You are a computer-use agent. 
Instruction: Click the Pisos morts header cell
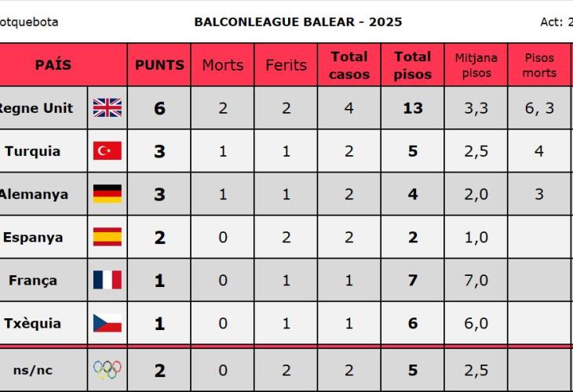coord(539,65)
